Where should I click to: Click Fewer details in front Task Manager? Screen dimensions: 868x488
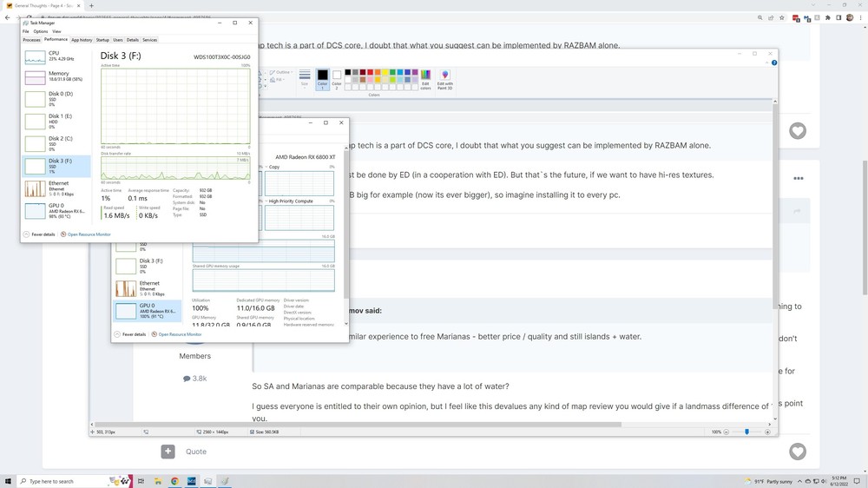coord(39,234)
